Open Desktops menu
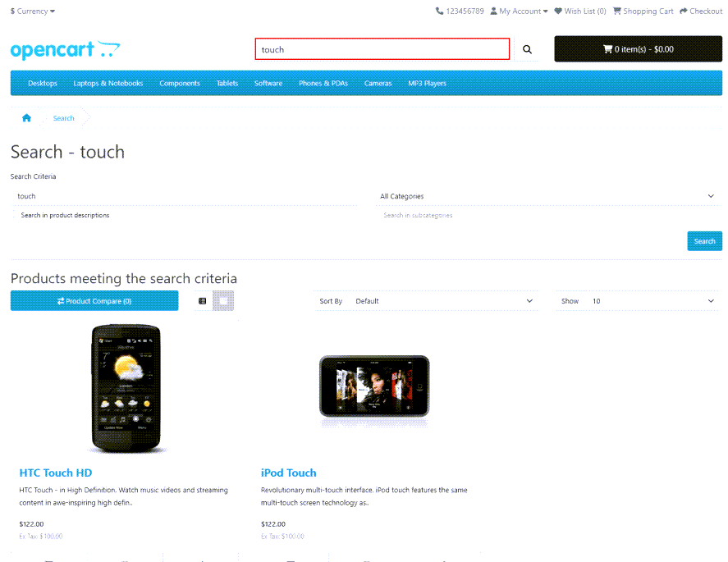 [x=43, y=84]
